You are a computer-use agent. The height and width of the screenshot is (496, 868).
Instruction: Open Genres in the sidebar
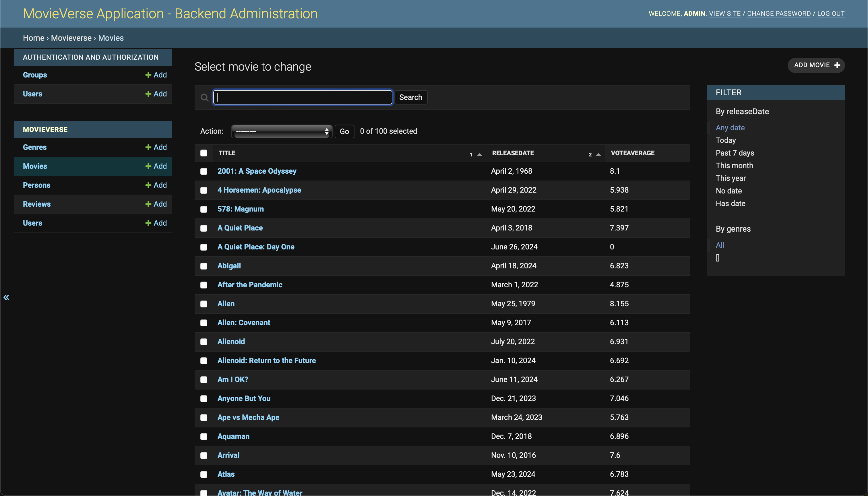35,147
